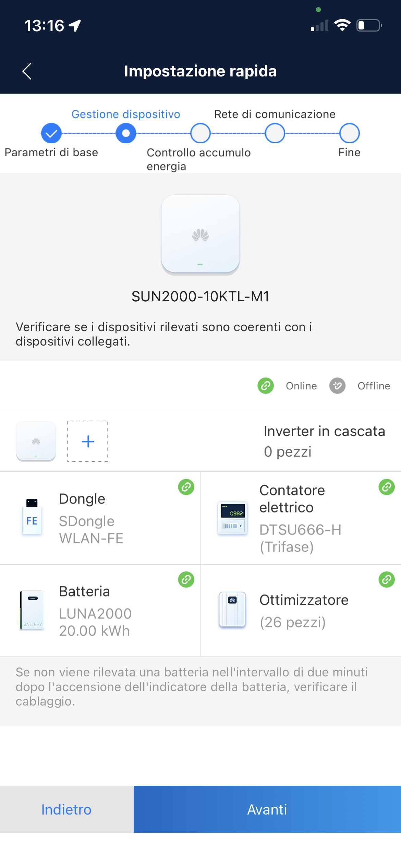Tap the large SUN2000-10KTL-M1 inverter image
The width and height of the screenshot is (401, 868).
(x=200, y=235)
